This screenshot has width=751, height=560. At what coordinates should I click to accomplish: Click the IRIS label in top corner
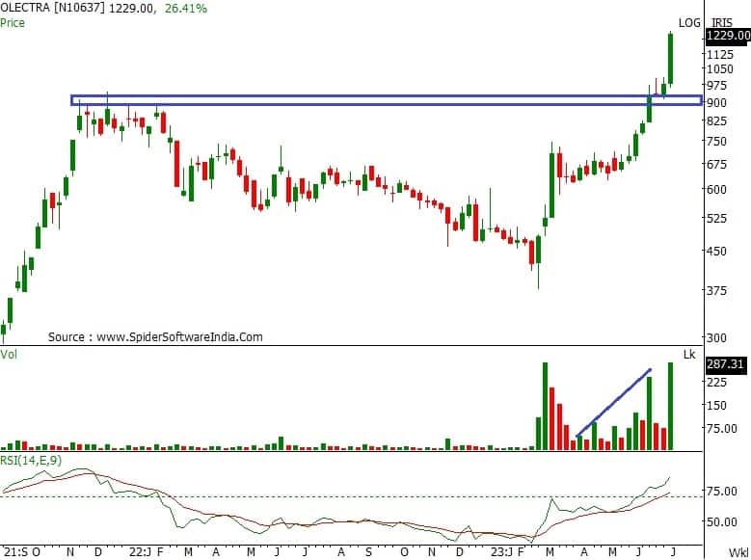point(723,22)
